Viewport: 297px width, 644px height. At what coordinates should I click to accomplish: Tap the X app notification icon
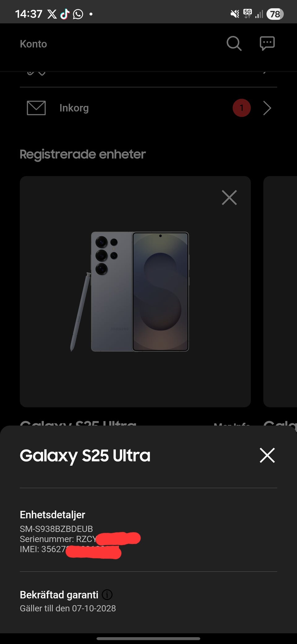52,14
